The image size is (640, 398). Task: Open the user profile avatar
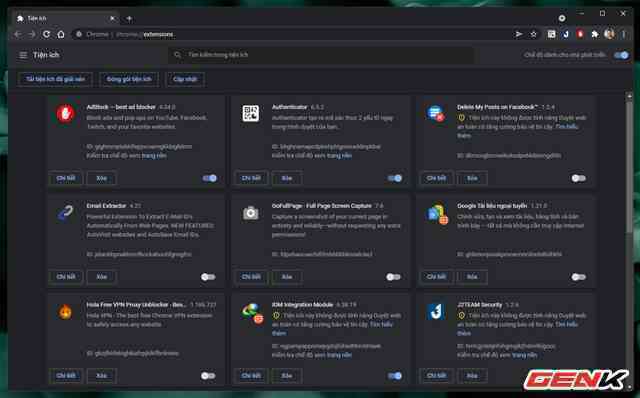[609, 34]
